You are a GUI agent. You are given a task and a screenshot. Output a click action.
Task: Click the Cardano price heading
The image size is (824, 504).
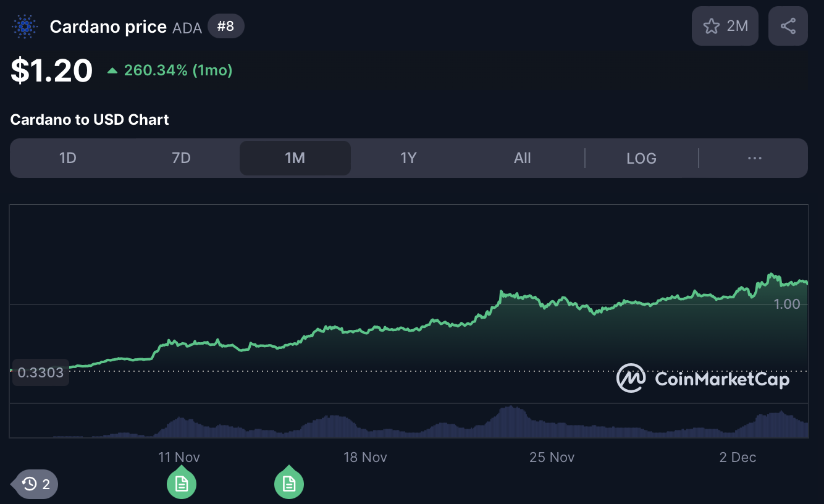[108, 27]
